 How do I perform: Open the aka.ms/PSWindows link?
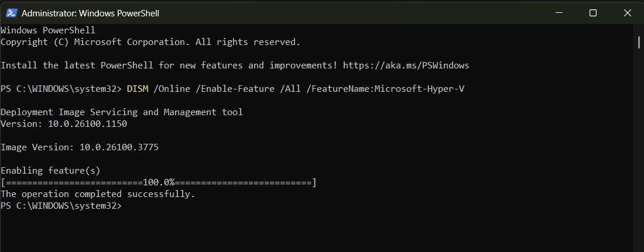coord(406,65)
